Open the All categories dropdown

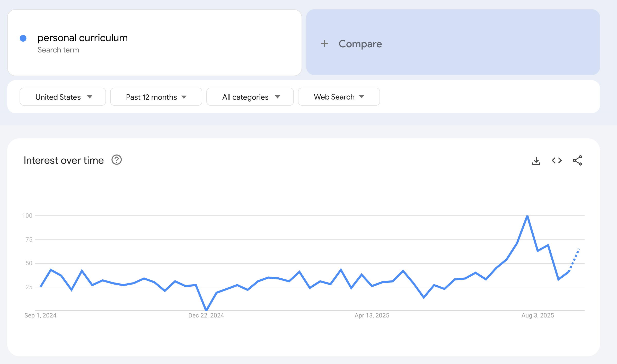point(250,97)
